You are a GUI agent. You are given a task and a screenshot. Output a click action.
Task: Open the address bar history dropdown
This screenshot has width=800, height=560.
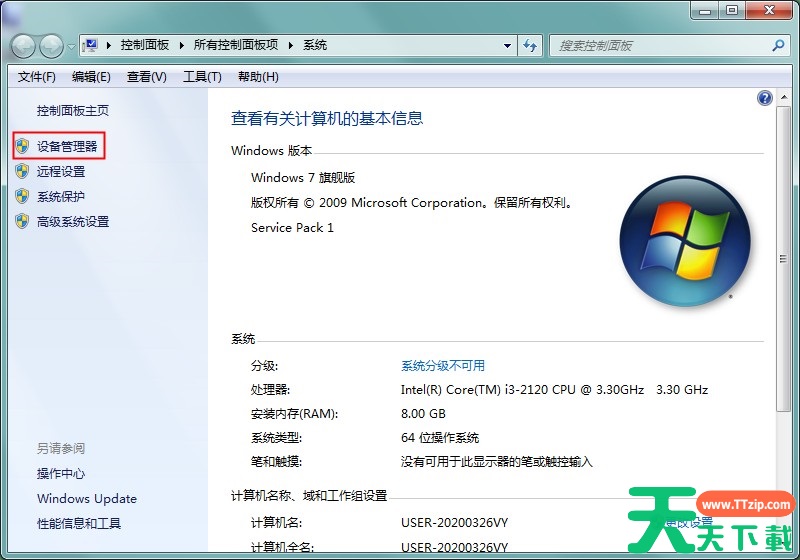click(x=507, y=46)
